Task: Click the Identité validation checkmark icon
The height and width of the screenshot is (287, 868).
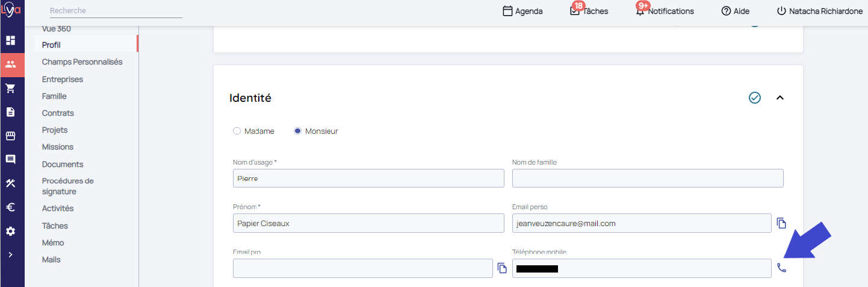Action: [x=754, y=98]
